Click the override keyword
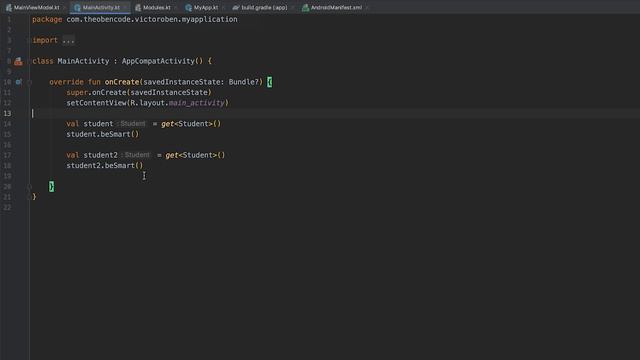 [x=66, y=82]
